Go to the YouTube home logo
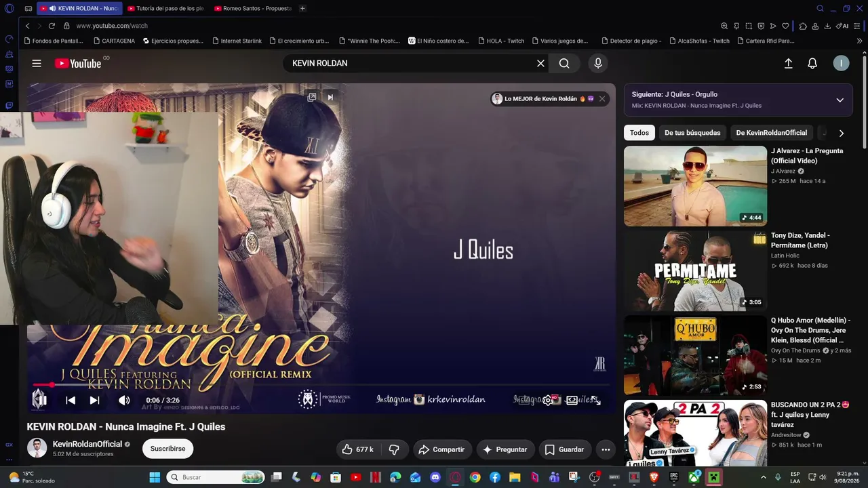The height and width of the screenshot is (488, 868). (78, 63)
